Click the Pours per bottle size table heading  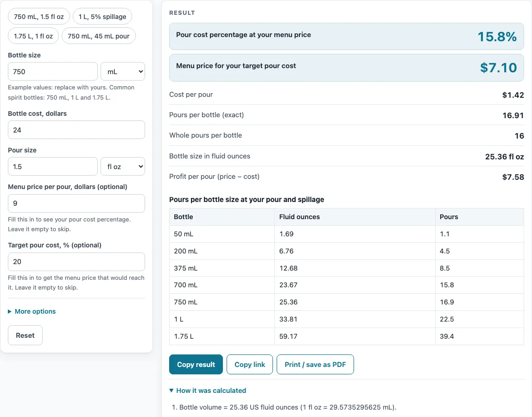pyautogui.click(x=247, y=200)
